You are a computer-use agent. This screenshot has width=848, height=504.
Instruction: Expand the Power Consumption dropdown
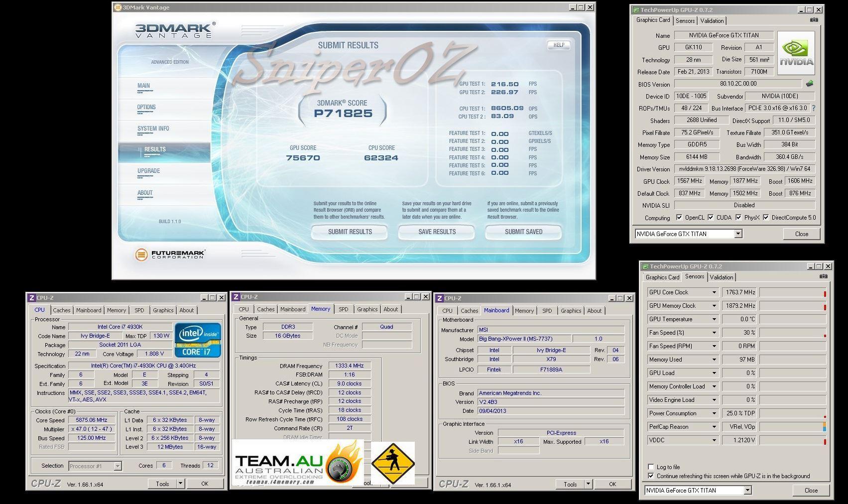click(714, 413)
